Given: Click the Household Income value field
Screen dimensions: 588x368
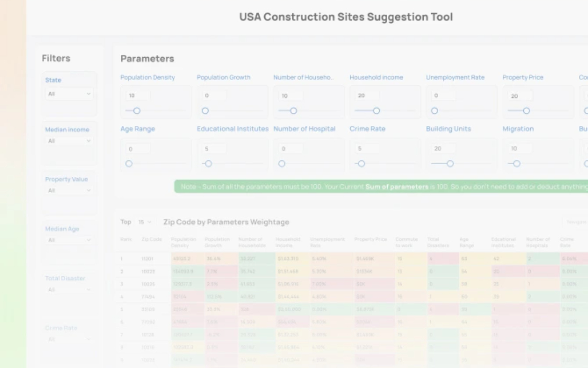Looking at the screenshot, I should tap(368, 95).
